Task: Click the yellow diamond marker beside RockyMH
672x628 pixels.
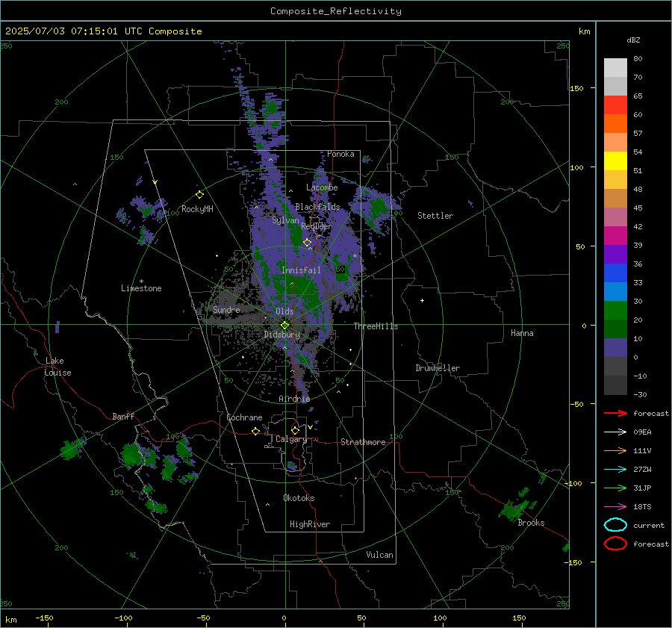Action: pyautogui.click(x=199, y=195)
